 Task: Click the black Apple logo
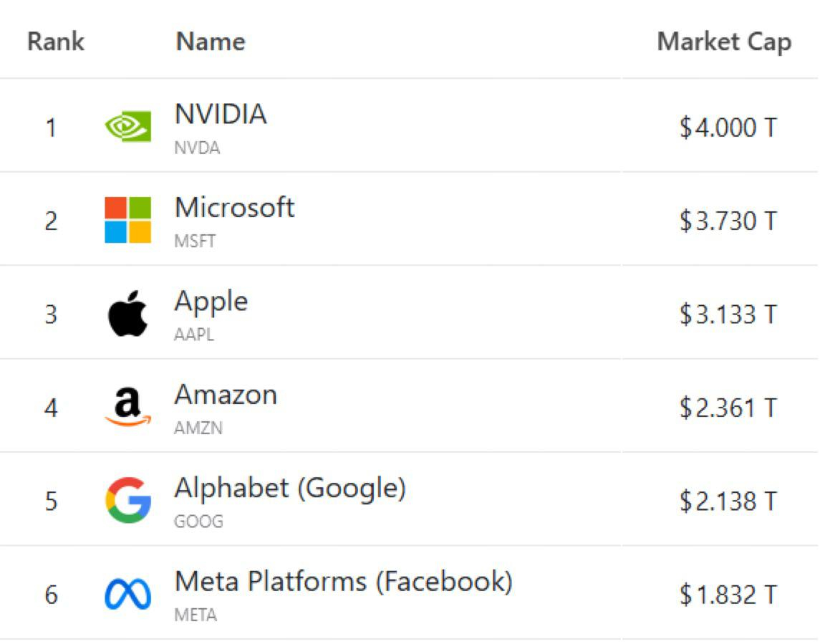(x=127, y=314)
